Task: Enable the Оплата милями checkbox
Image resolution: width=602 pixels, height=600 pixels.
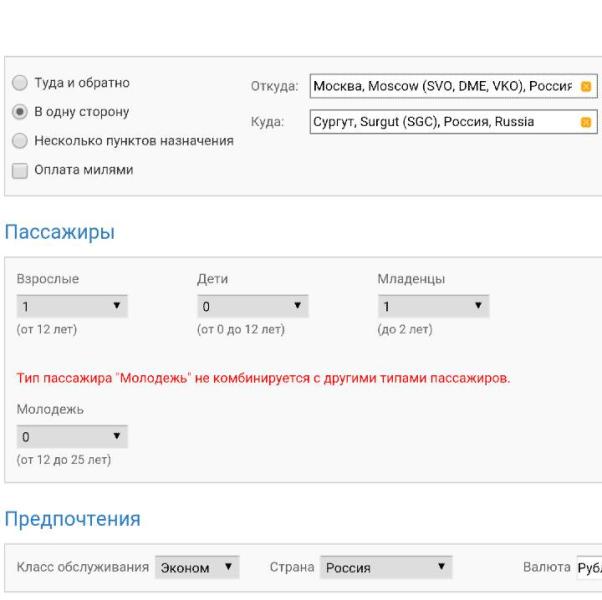Action: tap(19, 170)
